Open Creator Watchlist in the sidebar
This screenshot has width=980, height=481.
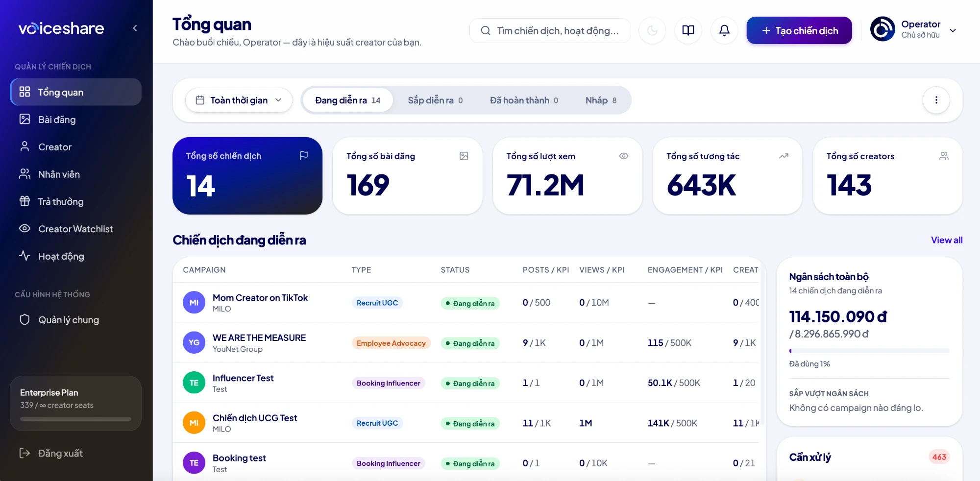pyautogui.click(x=76, y=229)
